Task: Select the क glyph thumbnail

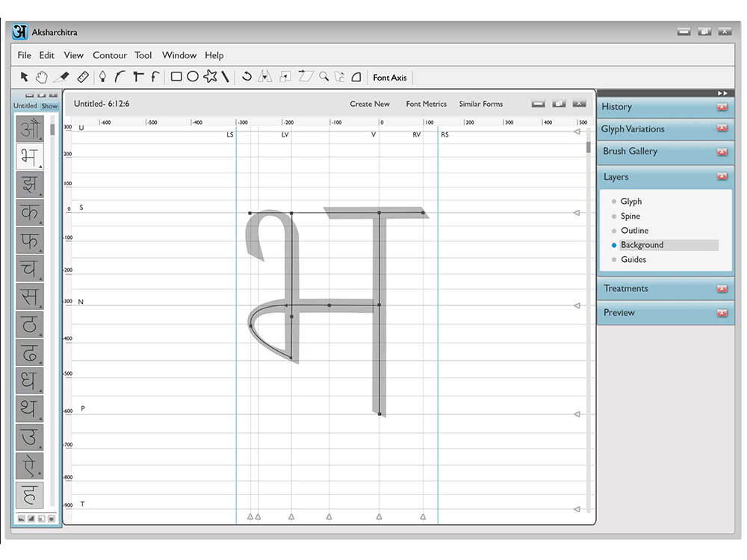Action: [x=30, y=212]
